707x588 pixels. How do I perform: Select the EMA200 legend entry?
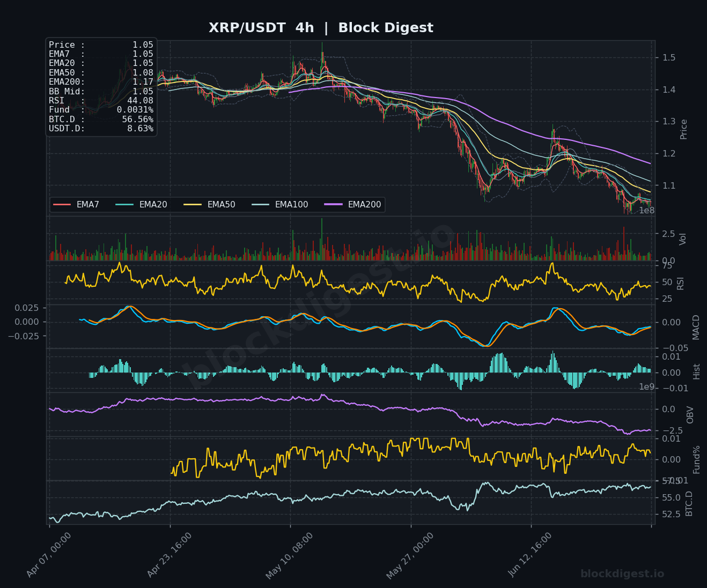coord(352,205)
